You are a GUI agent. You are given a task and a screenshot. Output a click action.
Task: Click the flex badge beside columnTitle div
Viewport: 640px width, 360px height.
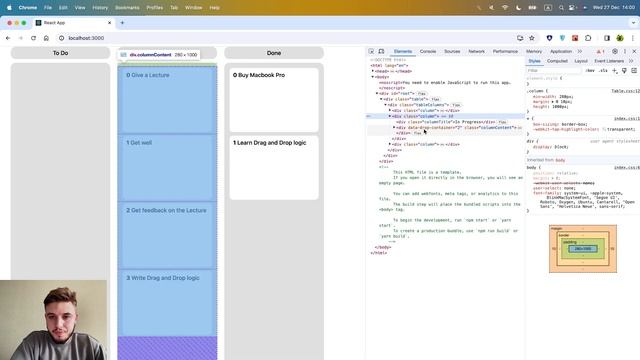pyautogui.click(x=502, y=122)
